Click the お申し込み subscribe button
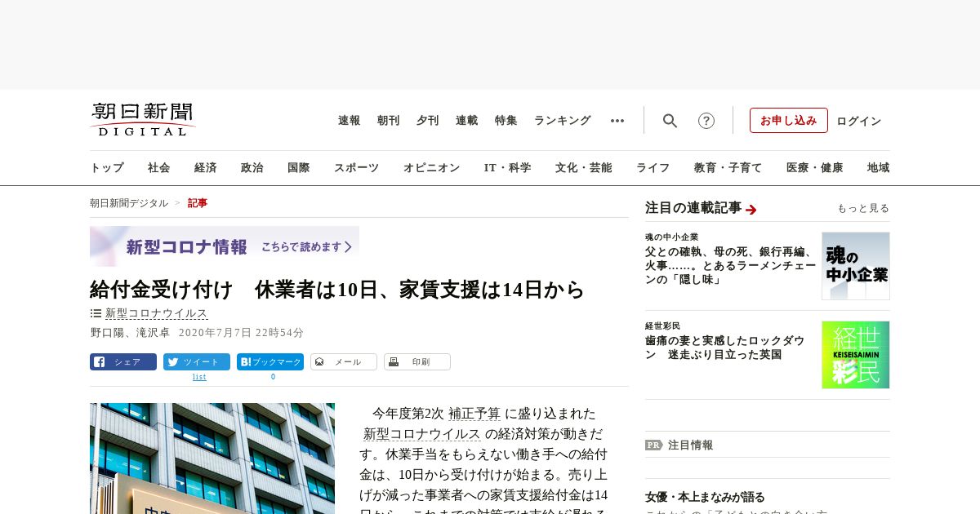This screenshot has height=514, width=980. click(x=789, y=121)
